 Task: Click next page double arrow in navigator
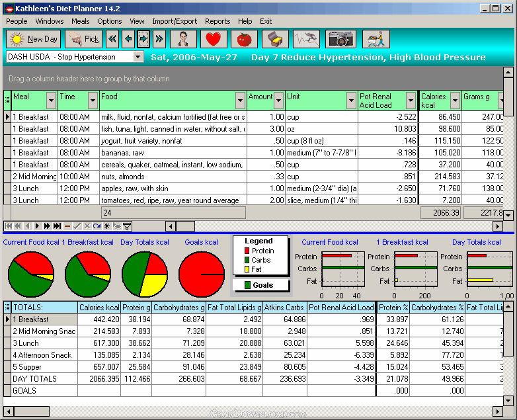click(47, 226)
